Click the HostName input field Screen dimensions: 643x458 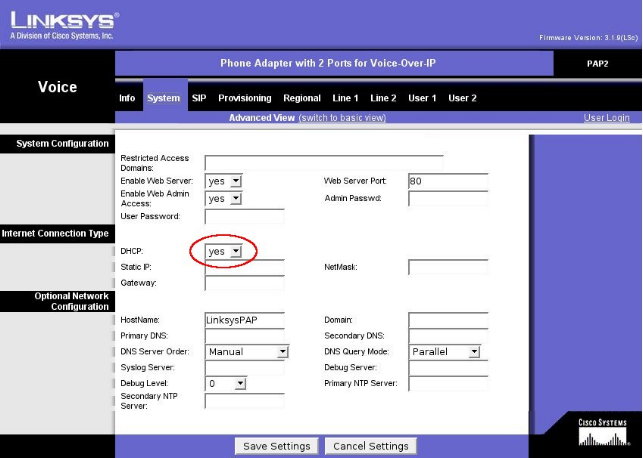244,320
